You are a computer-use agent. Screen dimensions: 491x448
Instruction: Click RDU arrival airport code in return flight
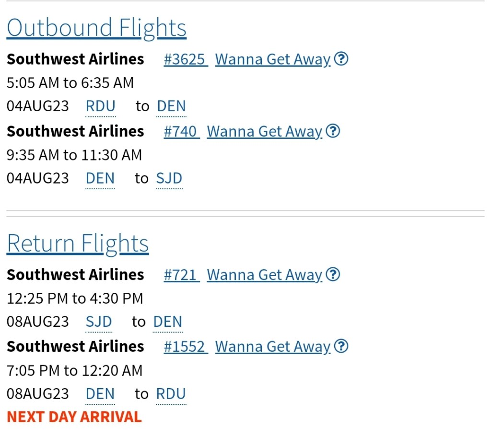(171, 394)
